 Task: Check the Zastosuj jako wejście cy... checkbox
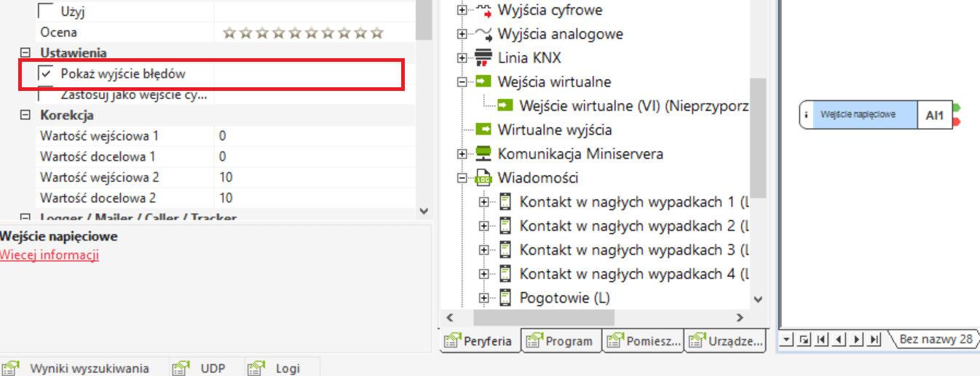tap(47, 94)
